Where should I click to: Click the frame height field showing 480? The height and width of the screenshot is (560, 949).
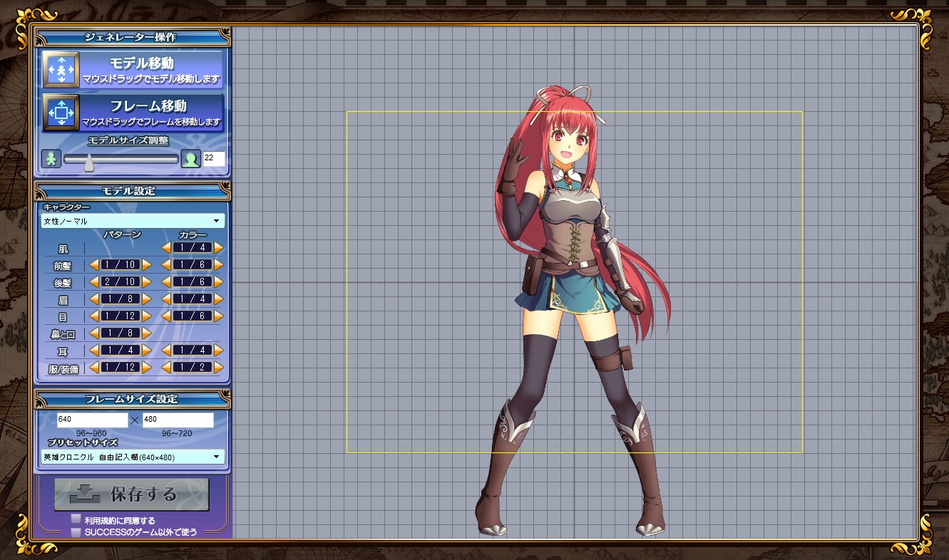point(178,420)
